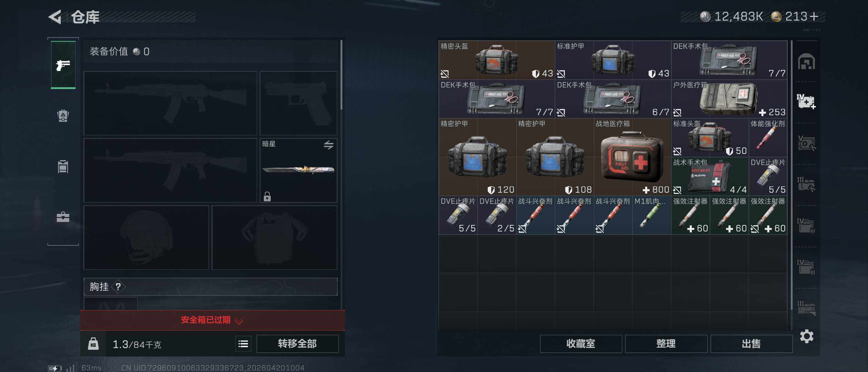Image resolution: width=868 pixels, height=372 pixels.
Task: Open the backpack tab in the sidebar
Action: coord(63,116)
